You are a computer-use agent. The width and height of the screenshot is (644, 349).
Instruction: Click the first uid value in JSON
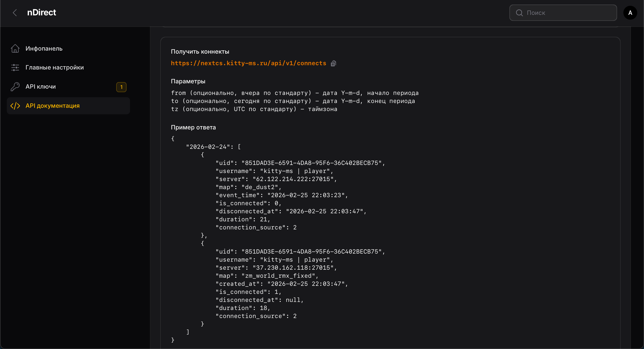coord(311,163)
